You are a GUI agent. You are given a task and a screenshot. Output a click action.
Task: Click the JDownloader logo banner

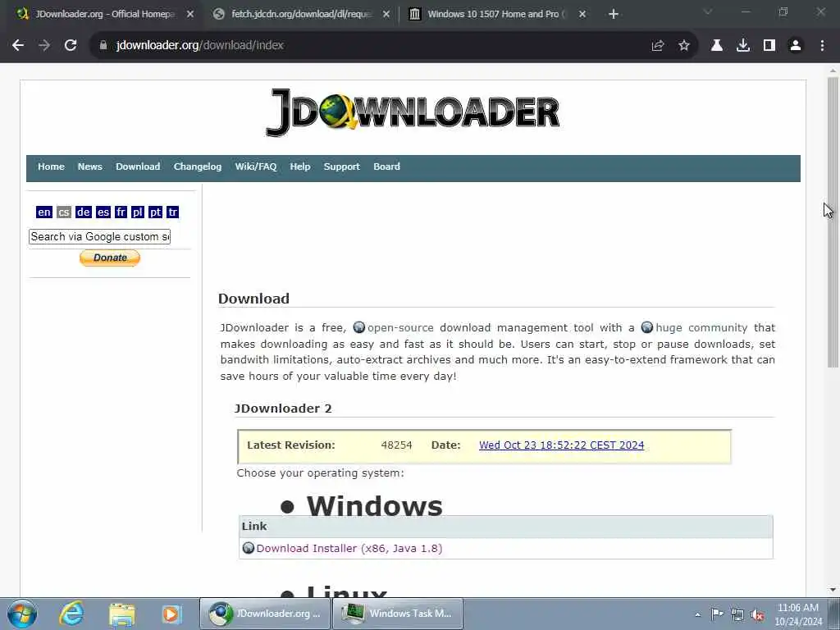click(x=413, y=112)
